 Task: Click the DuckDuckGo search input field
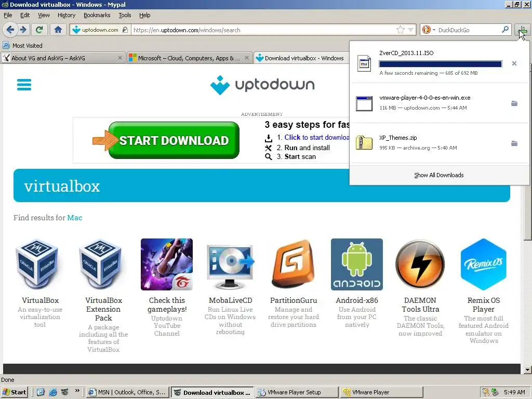click(468, 30)
